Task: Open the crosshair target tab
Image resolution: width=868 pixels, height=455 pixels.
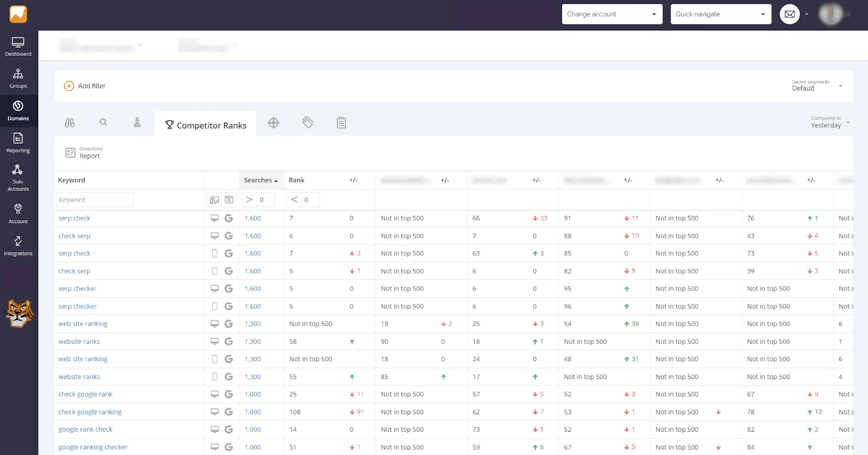Action: pyautogui.click(x=273, y=123)
